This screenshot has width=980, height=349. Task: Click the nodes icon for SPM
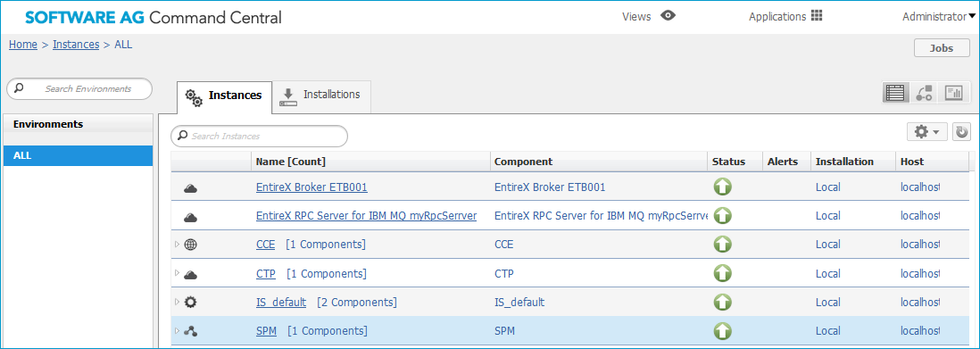coord(191,331)
